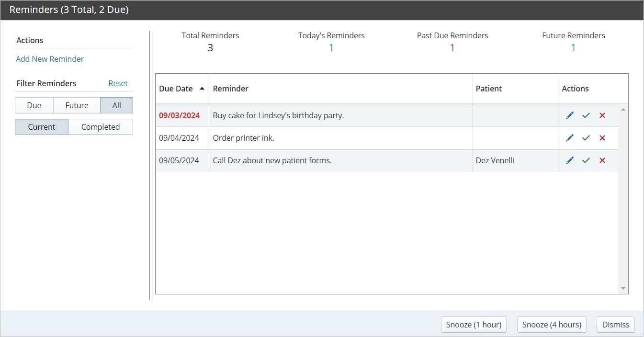Select the Current reminders filter
Viewport: 644px width, 337px height.
42,127
